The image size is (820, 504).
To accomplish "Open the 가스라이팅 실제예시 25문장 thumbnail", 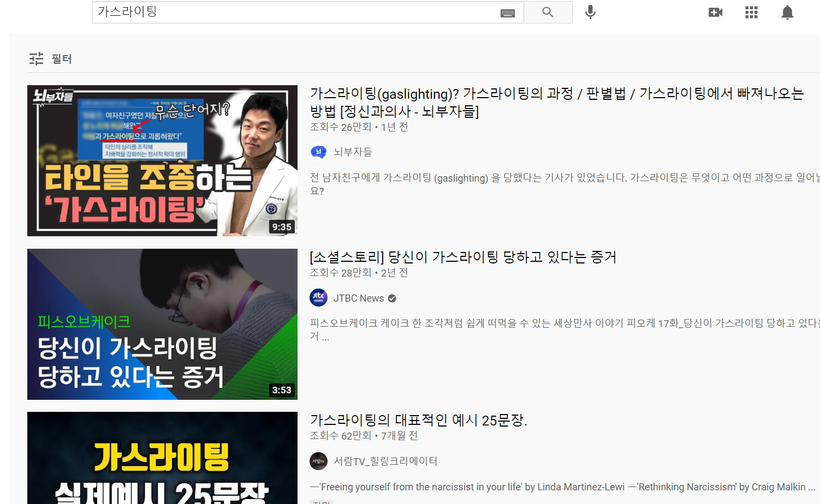I will tap(162, 458).
